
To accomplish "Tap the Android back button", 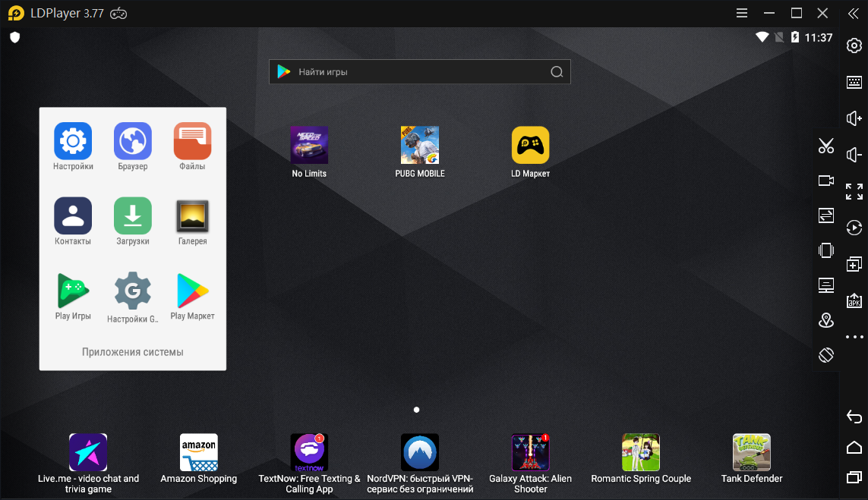I will coord(854,417).
